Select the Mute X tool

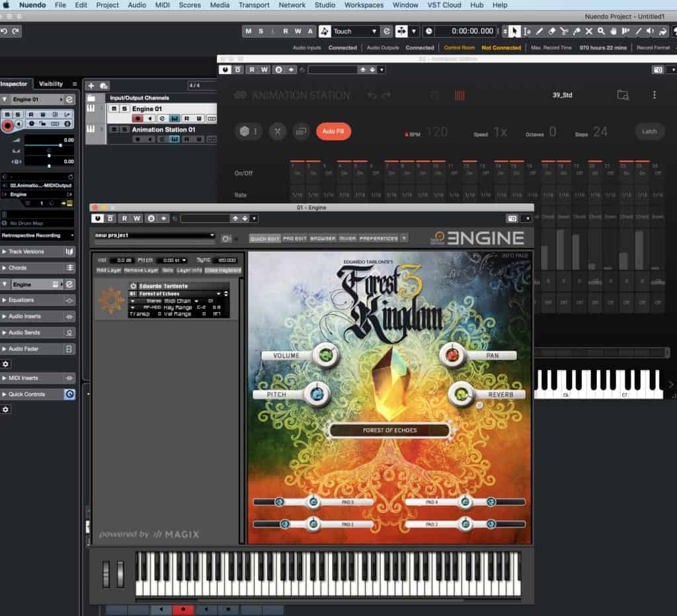coord(589,31)
